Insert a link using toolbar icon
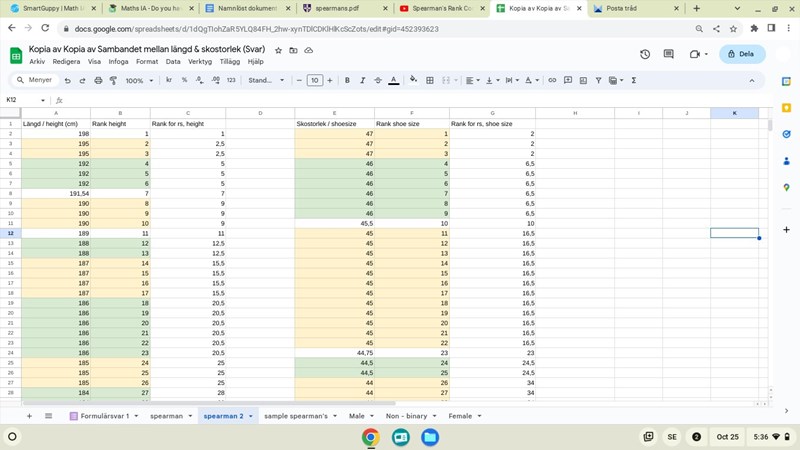The image size is (800, 450). (552, 80)
